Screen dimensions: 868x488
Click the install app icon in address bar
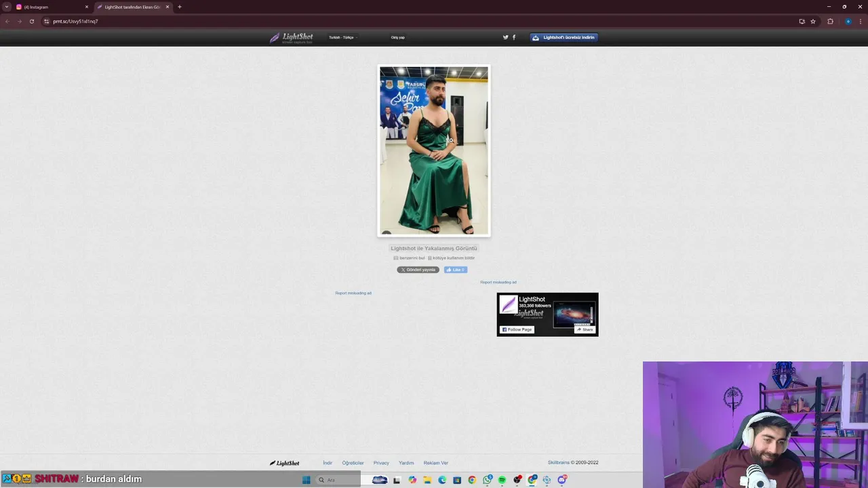pos(802,21)
